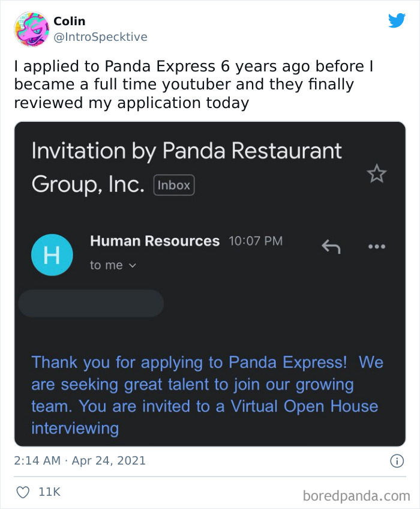
Task: Click the Twitter bird logo
Action: (x=397, y=19)
